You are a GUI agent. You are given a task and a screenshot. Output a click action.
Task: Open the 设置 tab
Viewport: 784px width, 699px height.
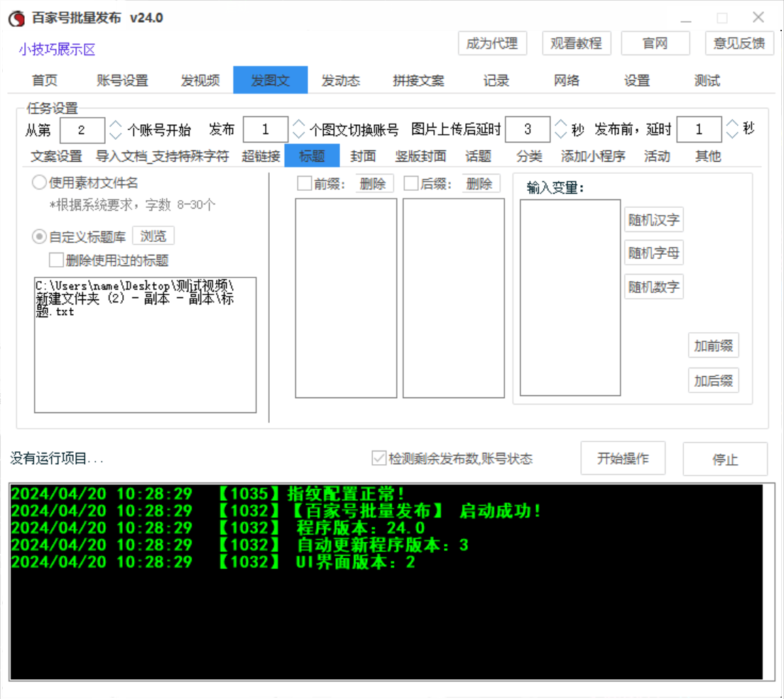tap(637, 80)
